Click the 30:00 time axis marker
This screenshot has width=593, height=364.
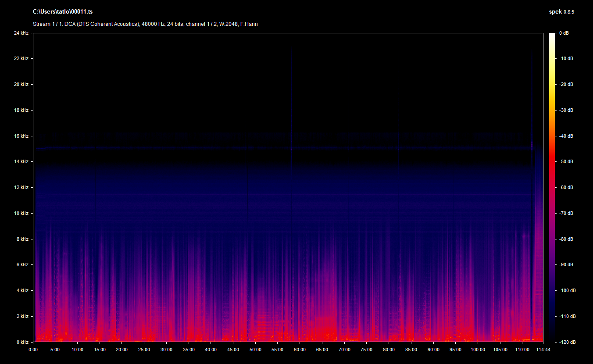[166, 350]
